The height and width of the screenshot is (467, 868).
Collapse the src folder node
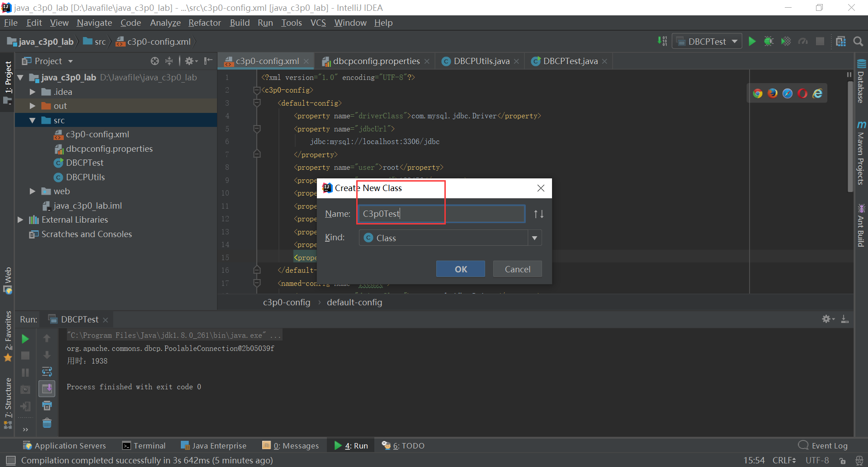(x=32, y=120)
